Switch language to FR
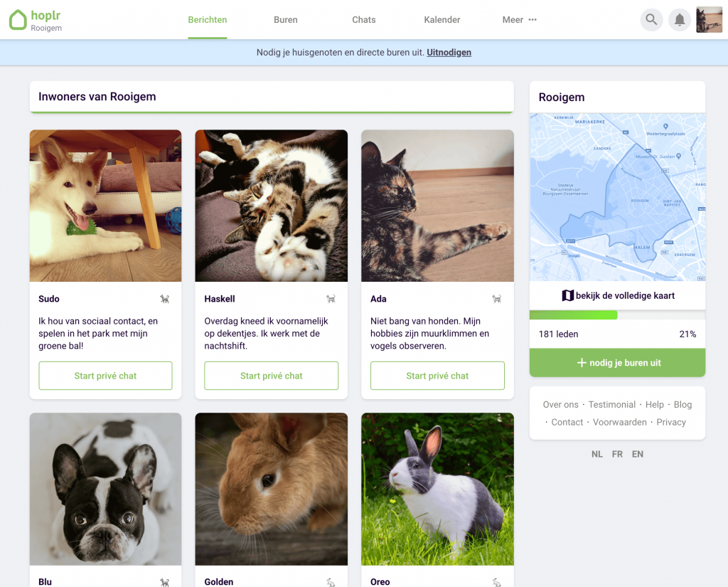The image size is (728, 587). click(617, 454)
